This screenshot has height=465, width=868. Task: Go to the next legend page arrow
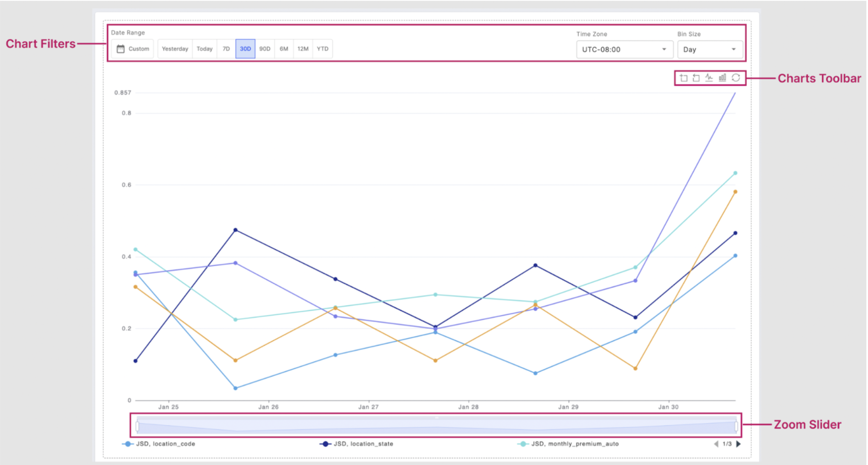pos(738,444)
